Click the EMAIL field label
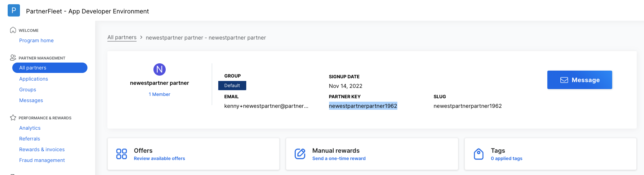Image resolution: width=644 pixels, height=175 pixels. coord(231,97)
